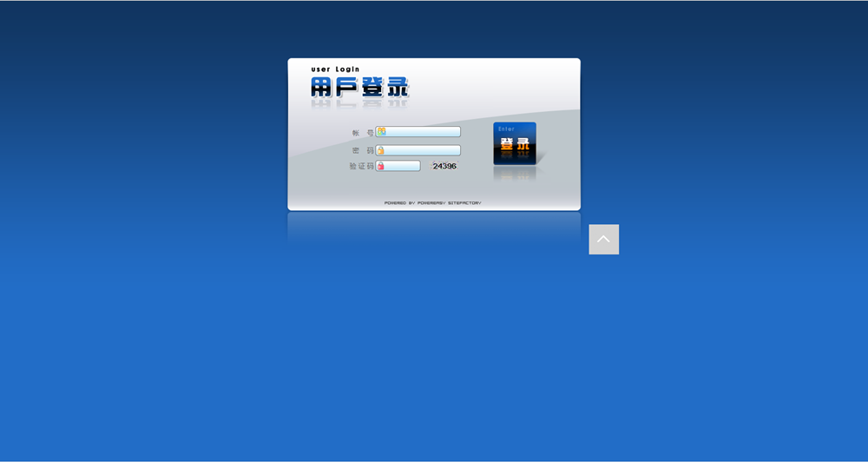Click the red padlock icon in captcha field
868x462 pixels.
click(380, 166)
